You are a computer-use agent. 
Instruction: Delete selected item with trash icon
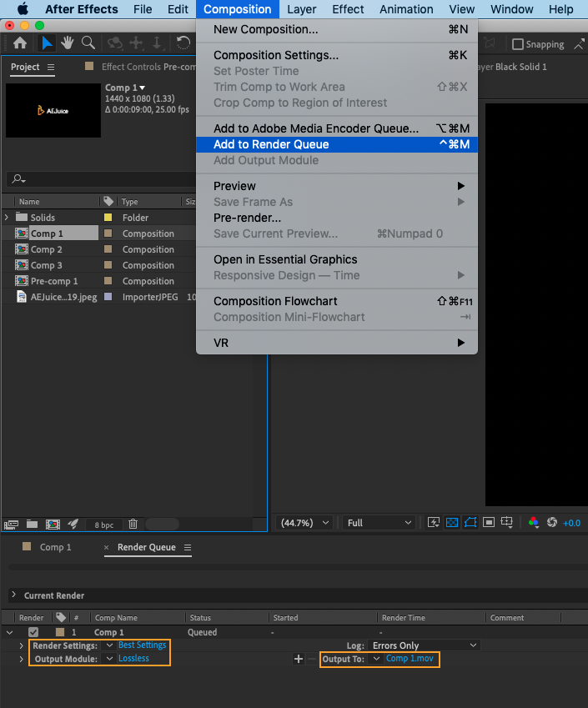pyautogui.click(x=133, y=524)
